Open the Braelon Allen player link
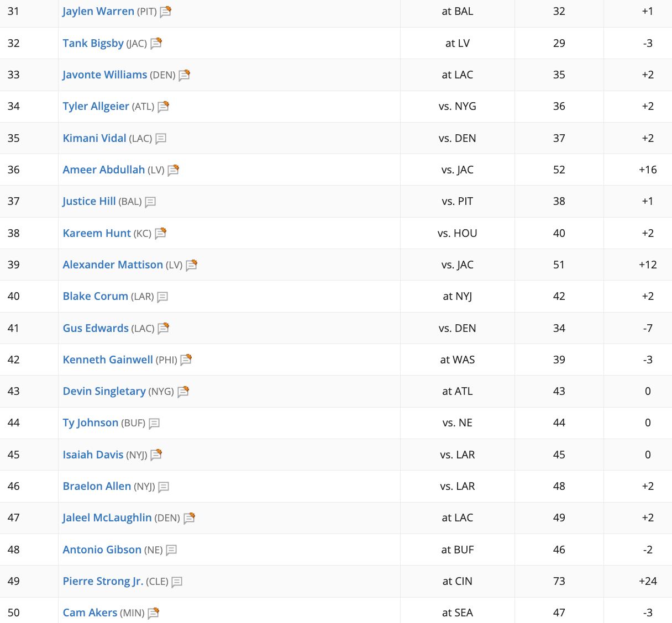Image resolution: width=672 pixels, height=623 pixels. 97,486
